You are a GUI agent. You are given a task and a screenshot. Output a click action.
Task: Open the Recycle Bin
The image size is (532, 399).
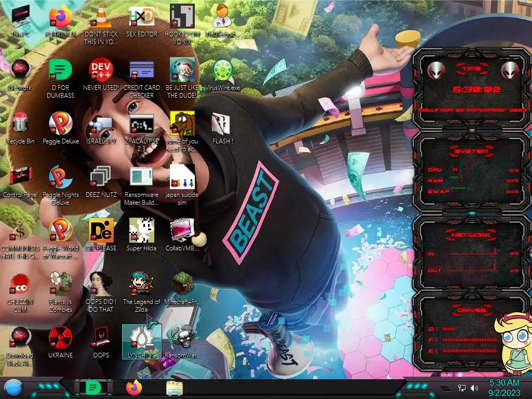tap(20, 128)
